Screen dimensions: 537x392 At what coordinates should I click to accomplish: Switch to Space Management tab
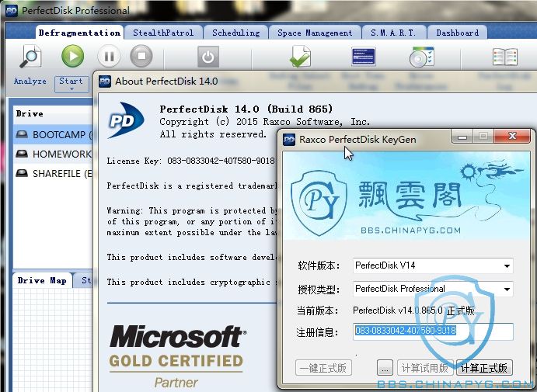315,33
